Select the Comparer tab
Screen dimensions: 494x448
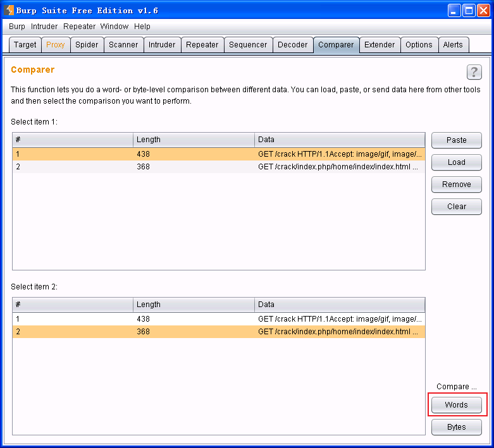[336, 45]
